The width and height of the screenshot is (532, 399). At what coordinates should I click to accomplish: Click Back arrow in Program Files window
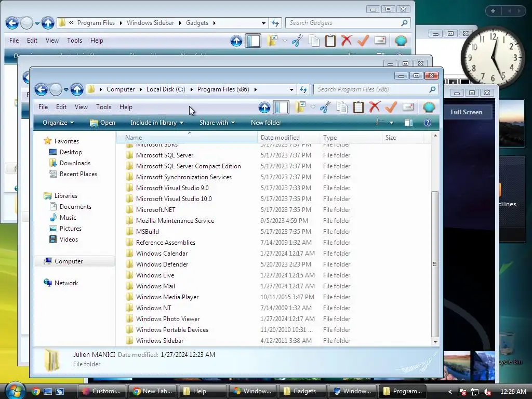click(42, 89)
